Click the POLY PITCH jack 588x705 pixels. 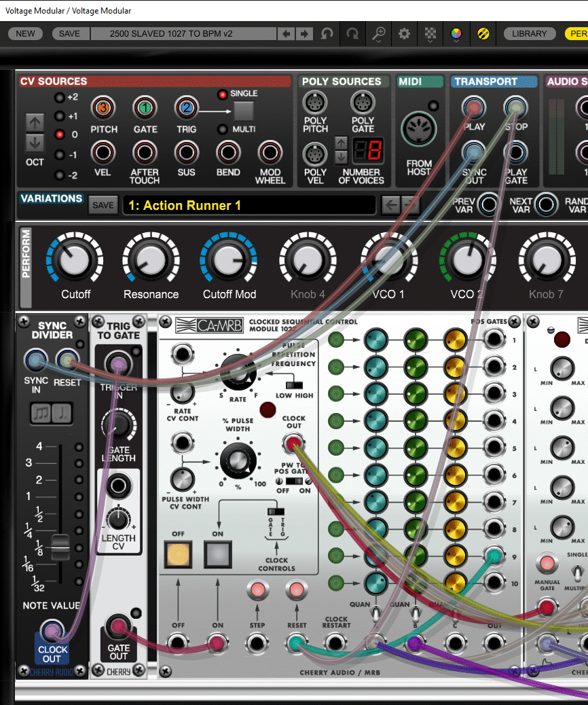tap(315, 103)
